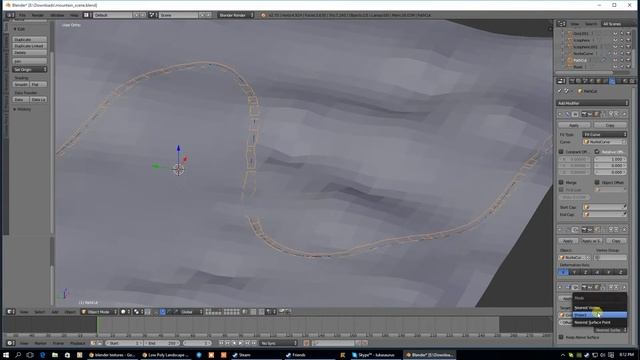Open the File menu
Viewport: 640px width, 360px height.
point(22,15)
